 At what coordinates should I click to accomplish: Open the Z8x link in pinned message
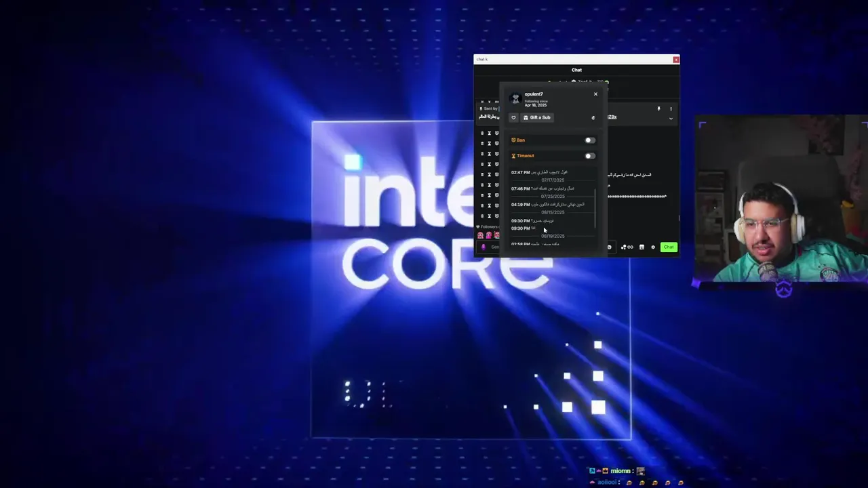click(612, 117)
